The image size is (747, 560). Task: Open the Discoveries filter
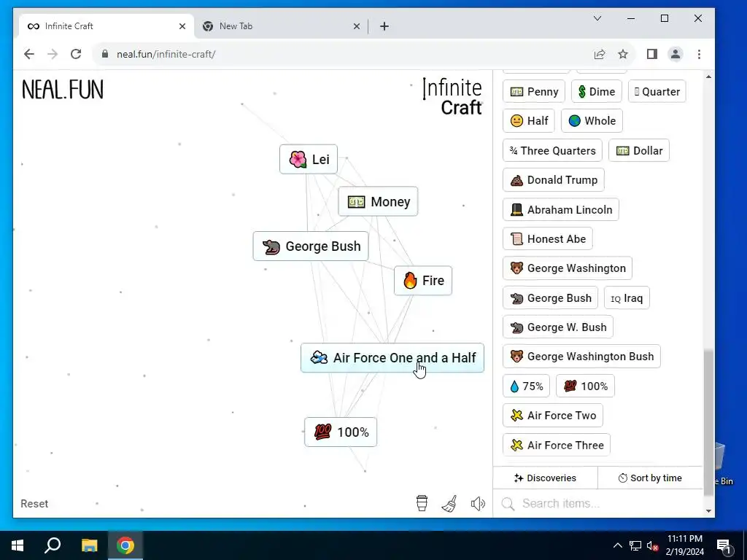(x=545, y=478)
